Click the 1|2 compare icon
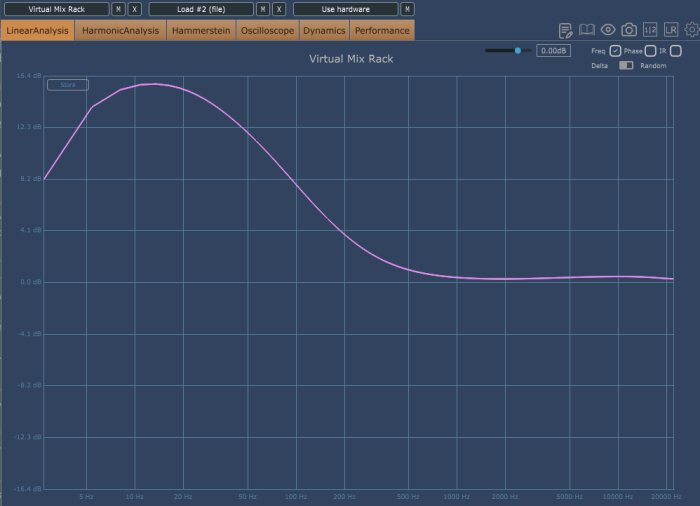This screenshot has width=700, height=506. point(650,30)
